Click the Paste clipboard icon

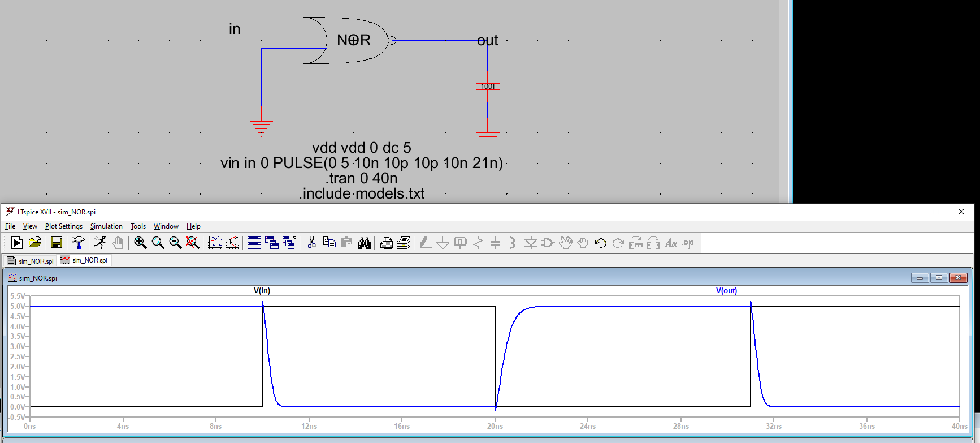[346, 243]
